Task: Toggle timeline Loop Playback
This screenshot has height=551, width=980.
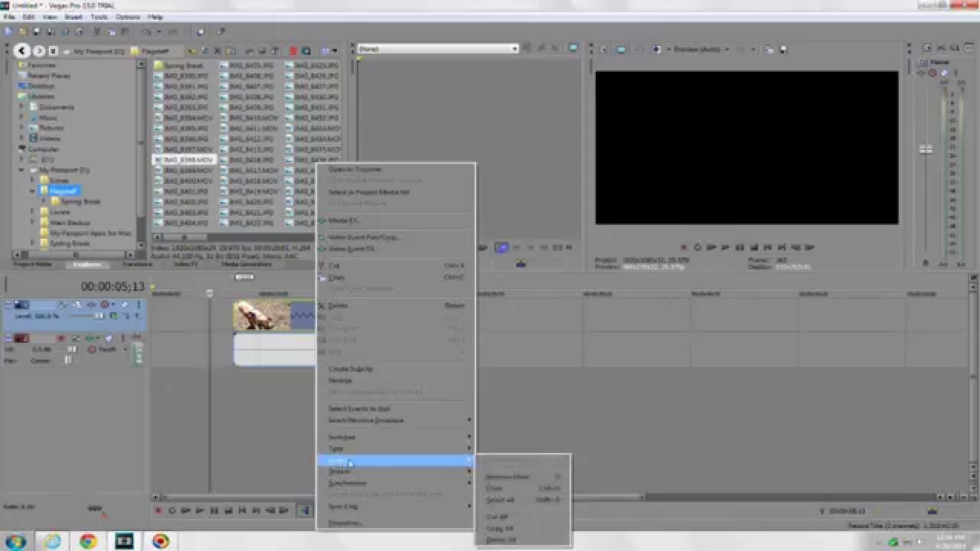Action: [x=172, y=510]
